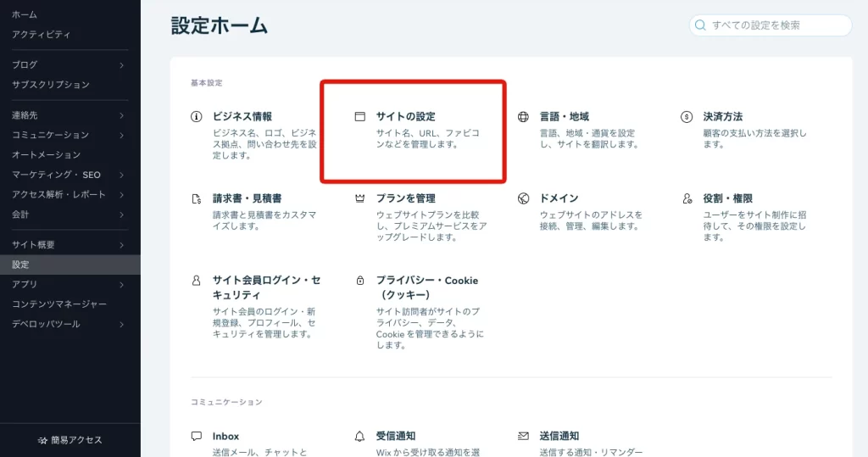Click the プランを管理 crown icon
868x457 pixels.
[x=359, y=198]
